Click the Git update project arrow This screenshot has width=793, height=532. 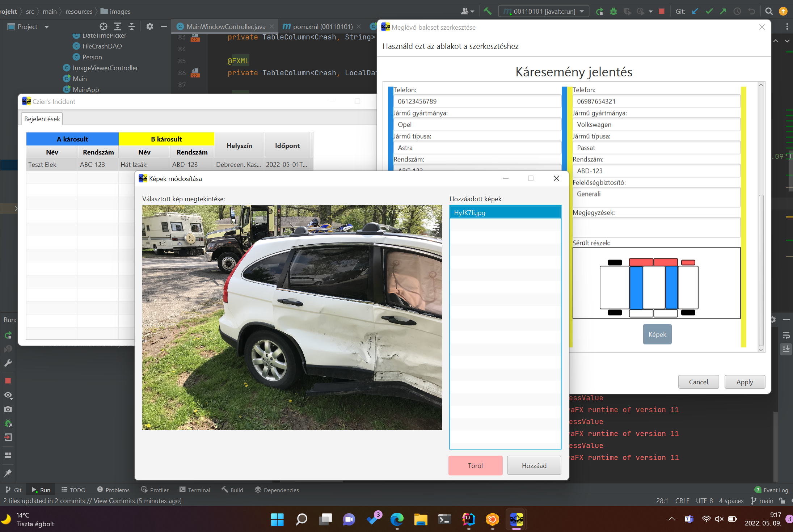tap(695, 11)
